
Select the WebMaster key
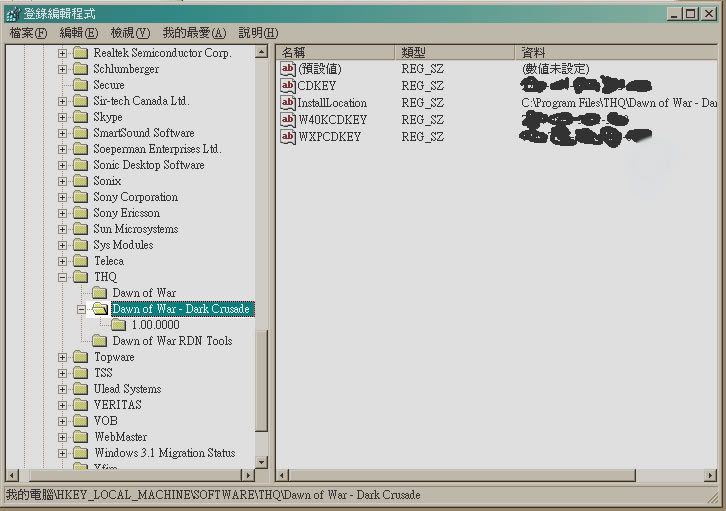click(x=120, y=437)
